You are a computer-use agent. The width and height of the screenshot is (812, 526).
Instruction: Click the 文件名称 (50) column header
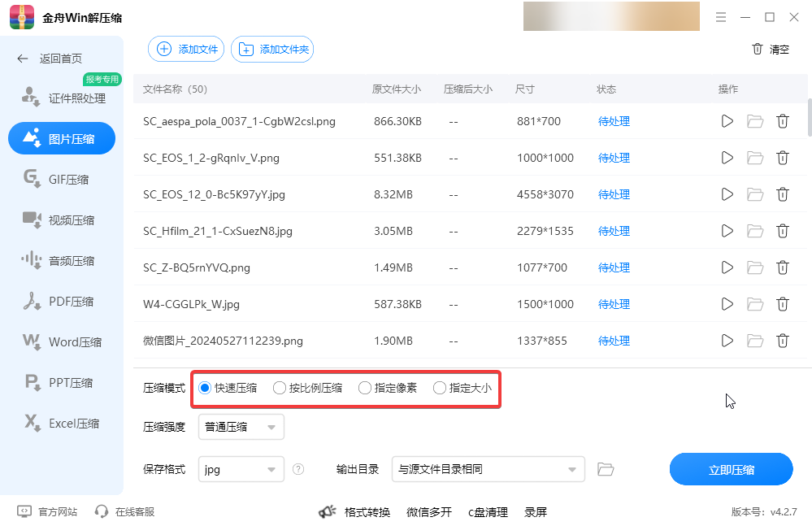[175, 89]
